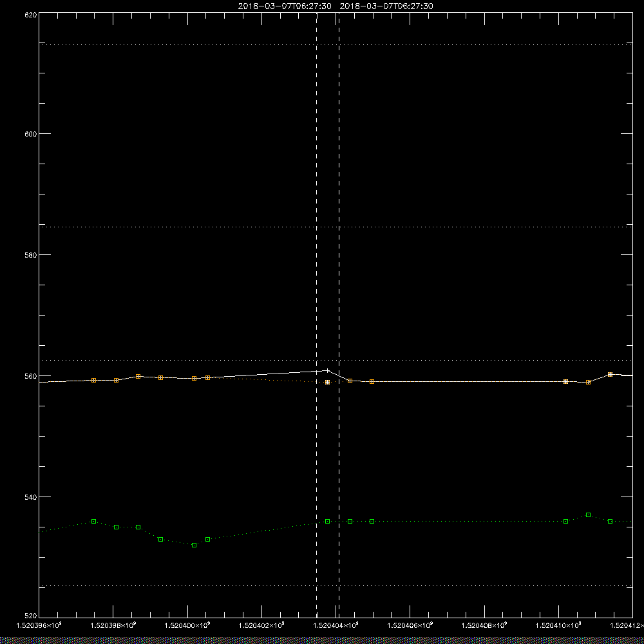Click the dotted horizontal line near 585
This screenshot has height=644, width=644.
[336, 227]
